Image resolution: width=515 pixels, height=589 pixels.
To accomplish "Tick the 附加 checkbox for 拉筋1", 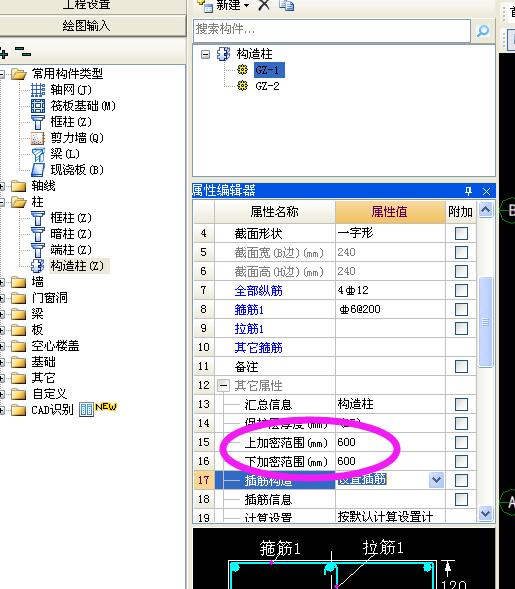I will pos(461,328).
